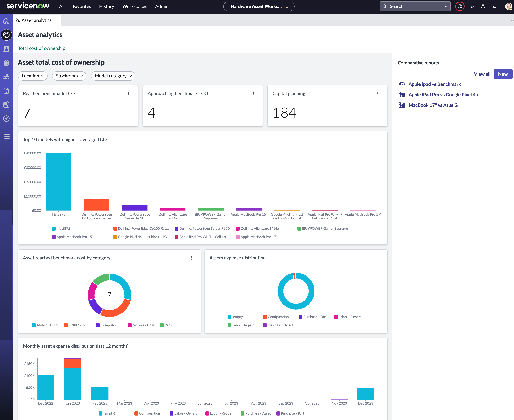Open Apple iPad Pro vs Google Pixel 4a report
This screenshot has width=514, height=420.
(x=443, y=95)
